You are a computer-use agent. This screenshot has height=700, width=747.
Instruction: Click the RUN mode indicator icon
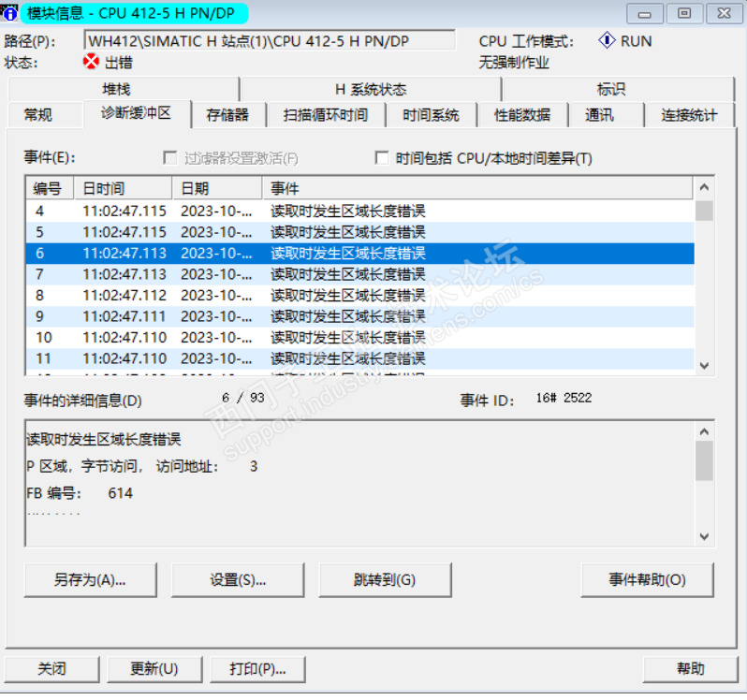607,40
